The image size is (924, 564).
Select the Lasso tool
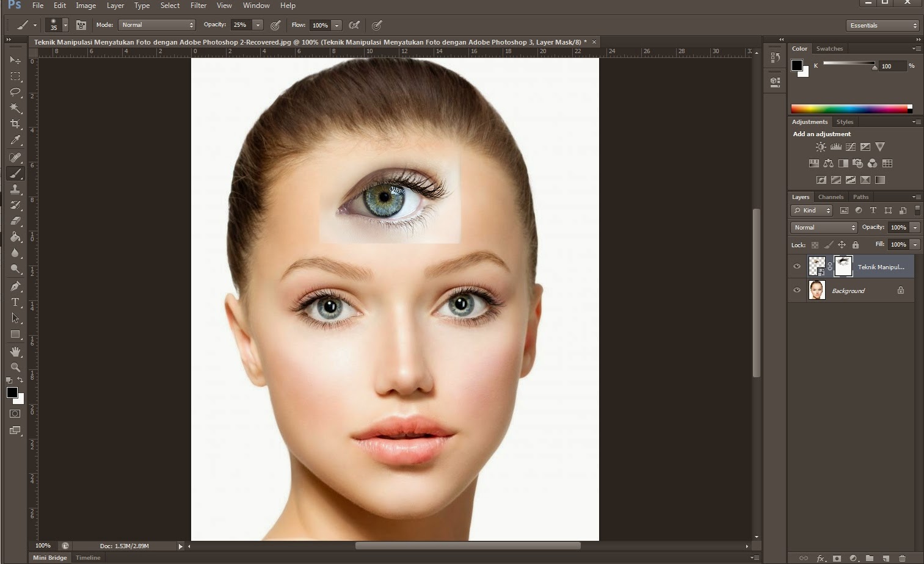(x=15, y=92)
